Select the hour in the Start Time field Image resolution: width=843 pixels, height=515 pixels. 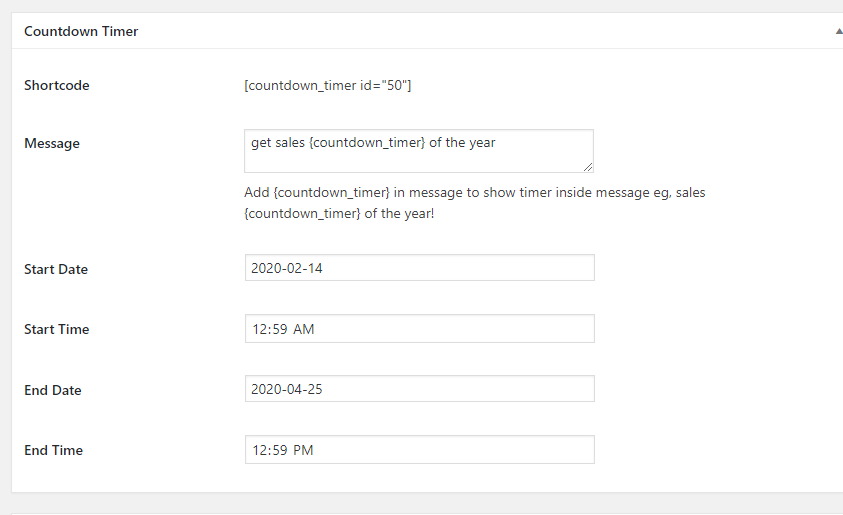(258, 329)
